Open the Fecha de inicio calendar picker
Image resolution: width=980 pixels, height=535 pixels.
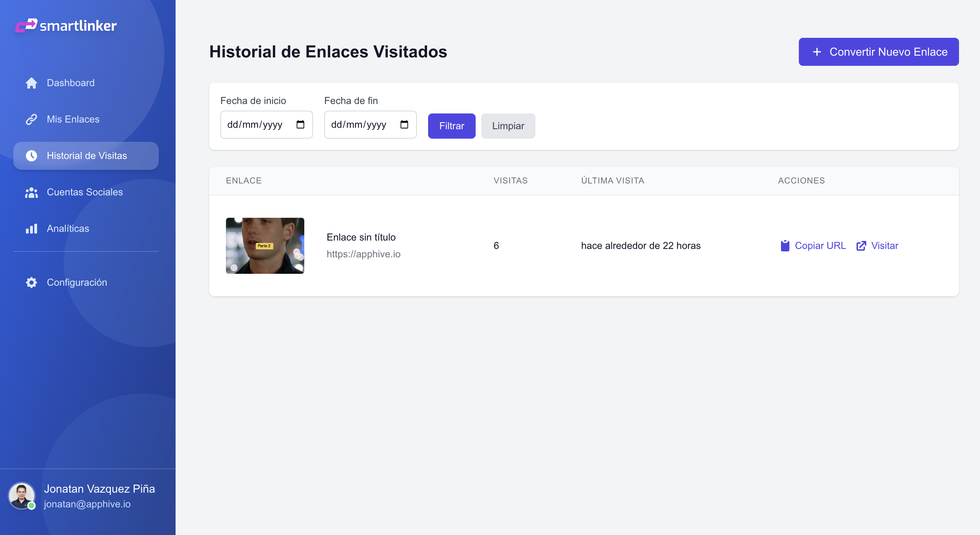coord(300,125)
